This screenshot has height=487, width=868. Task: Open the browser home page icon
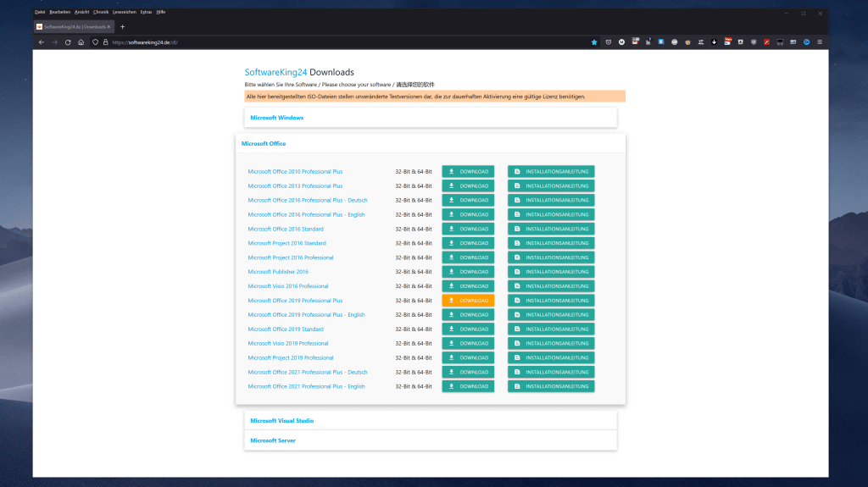(x=81, y=42)
